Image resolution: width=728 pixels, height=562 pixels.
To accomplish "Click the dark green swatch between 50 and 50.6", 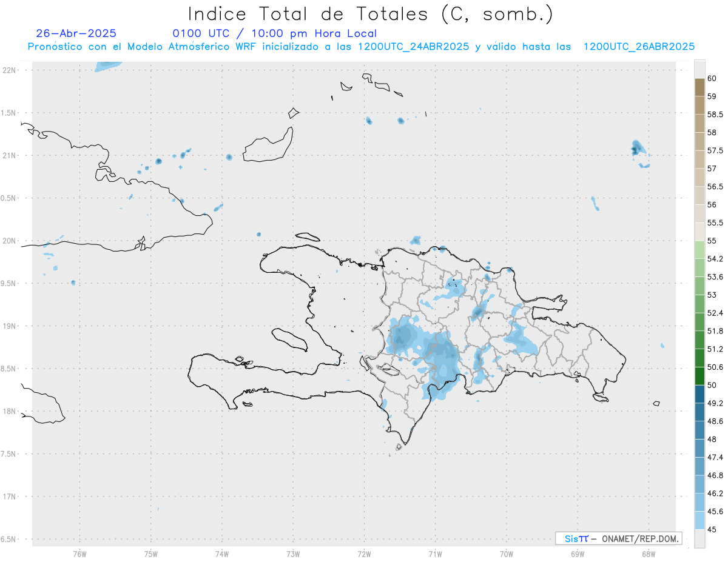I will pos(699,376).
